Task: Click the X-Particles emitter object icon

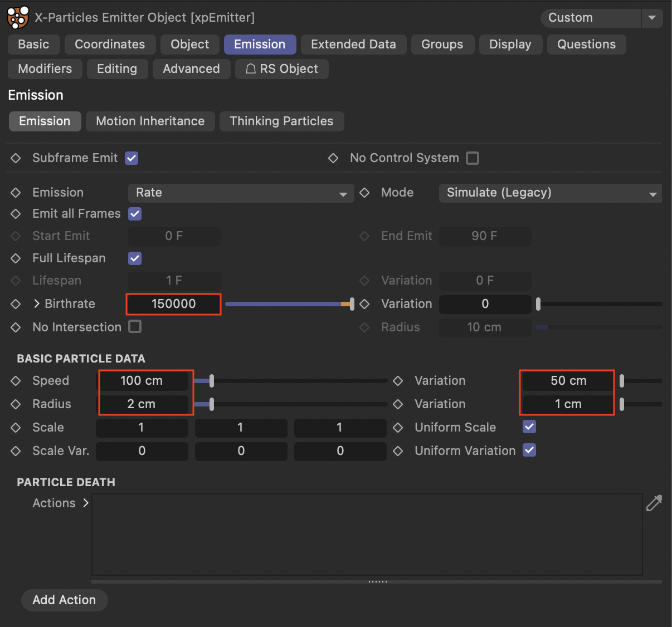Action: coord(17,17)
